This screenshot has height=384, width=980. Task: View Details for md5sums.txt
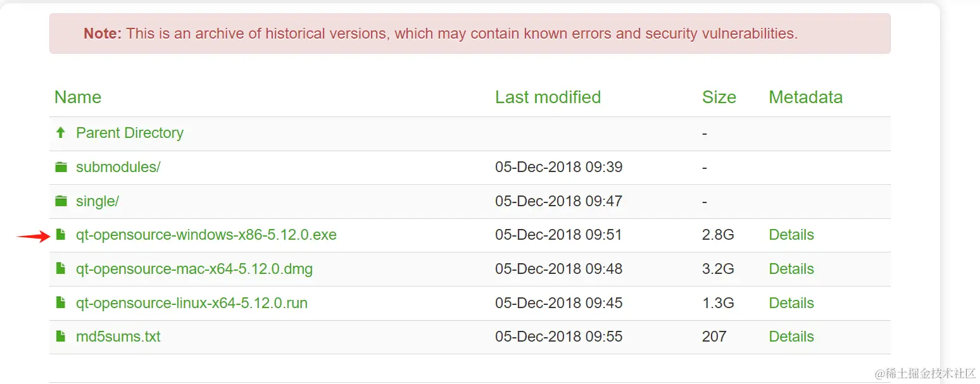point(791,337)
